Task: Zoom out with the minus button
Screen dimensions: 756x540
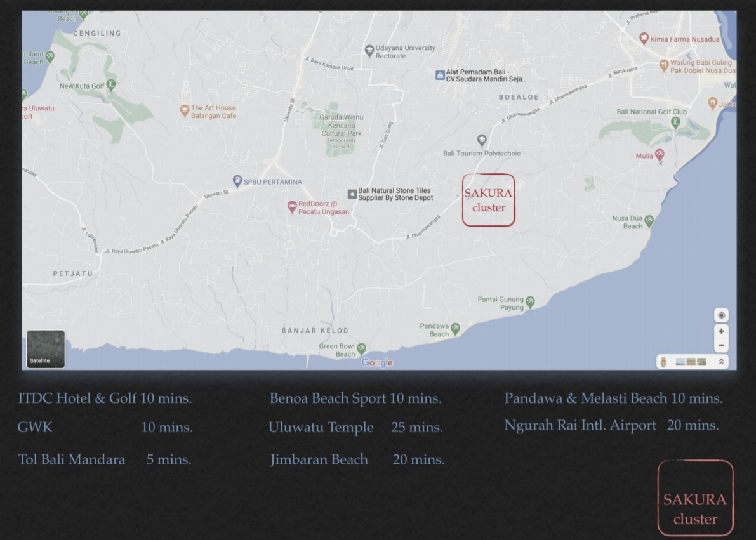Action: 721,345
